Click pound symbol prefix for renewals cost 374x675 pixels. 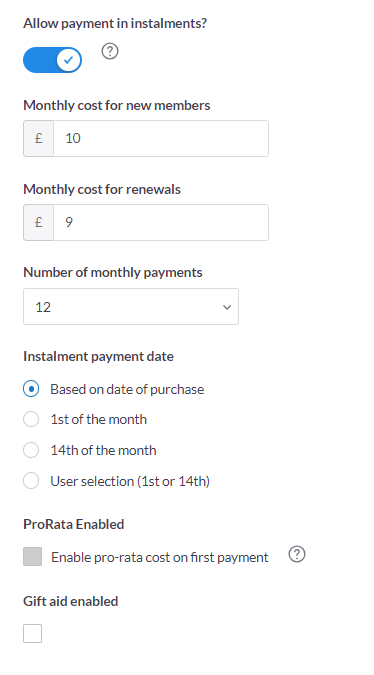pos(38,222)
